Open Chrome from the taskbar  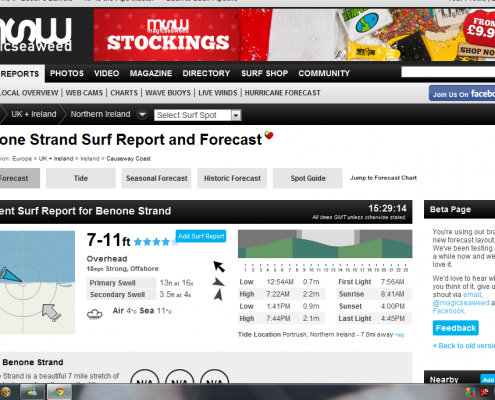tap(59, 392)
